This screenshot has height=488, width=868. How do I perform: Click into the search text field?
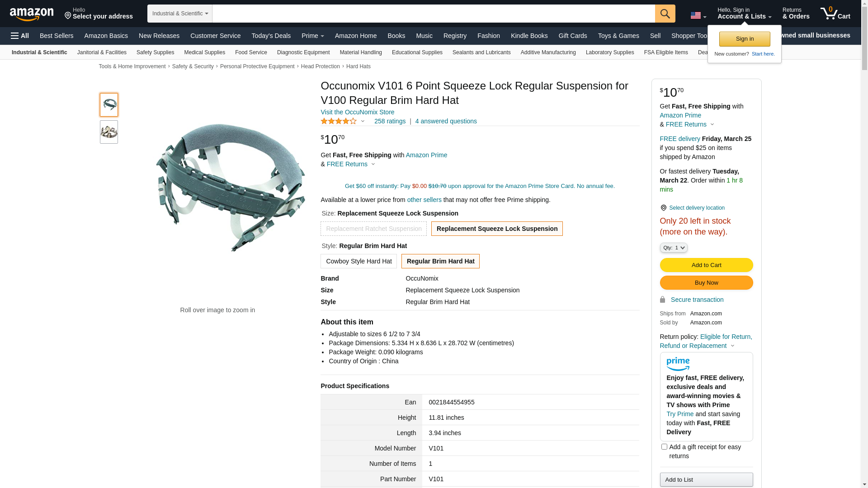433,14
